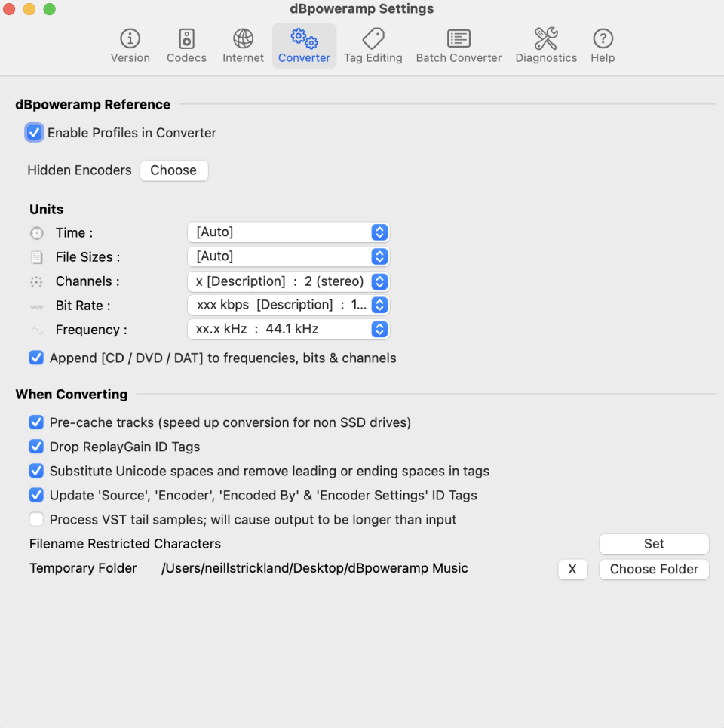
Task: Disable Enable Profiles in Converter checkbox
Action: (35, 133)
